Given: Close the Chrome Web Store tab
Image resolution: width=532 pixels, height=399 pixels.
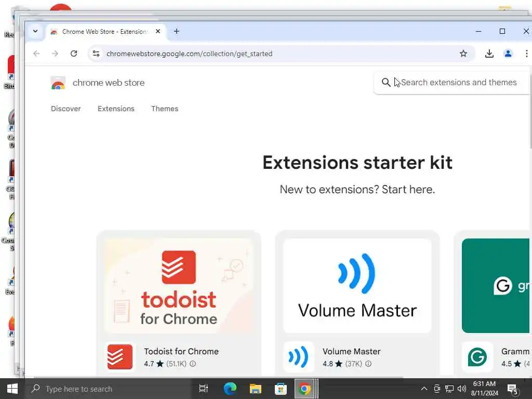Looking at the screenshot, I should pyautogui.click(x=158, y=31).
